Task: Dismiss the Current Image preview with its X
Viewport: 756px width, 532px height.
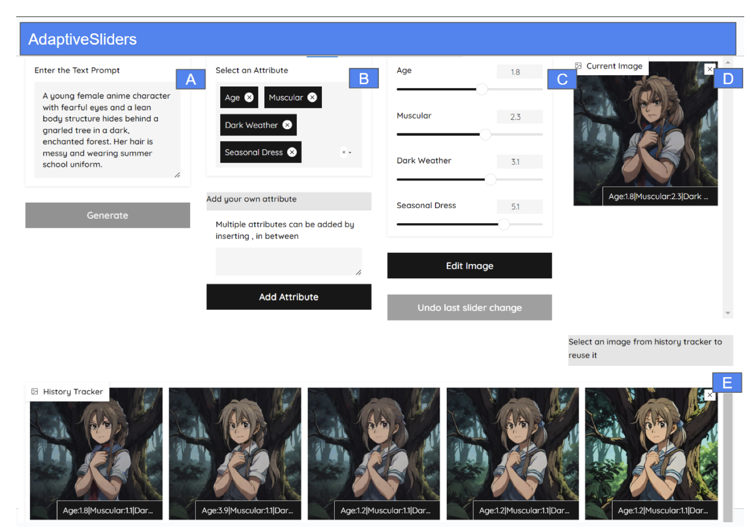Action: pyautogui.click(x=709, y=69)
